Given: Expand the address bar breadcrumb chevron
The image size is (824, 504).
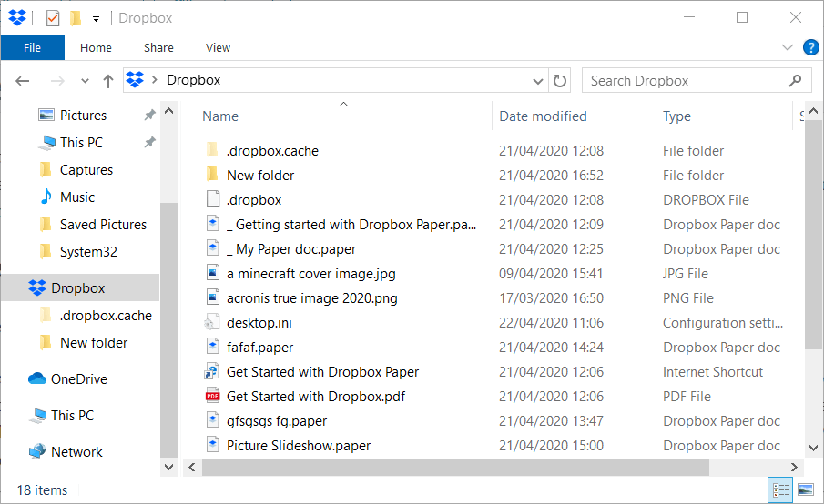Looking at the screenshot, I should [x=155, y=80].
